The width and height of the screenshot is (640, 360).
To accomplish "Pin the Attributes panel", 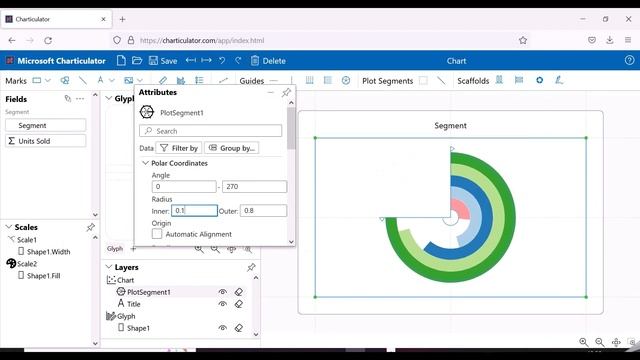I will point(286,93).
